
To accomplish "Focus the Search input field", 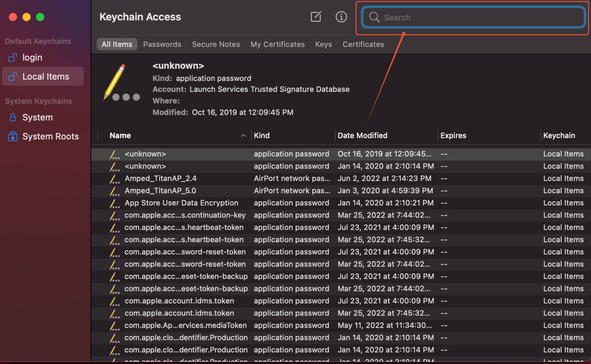I will point(480,17).
